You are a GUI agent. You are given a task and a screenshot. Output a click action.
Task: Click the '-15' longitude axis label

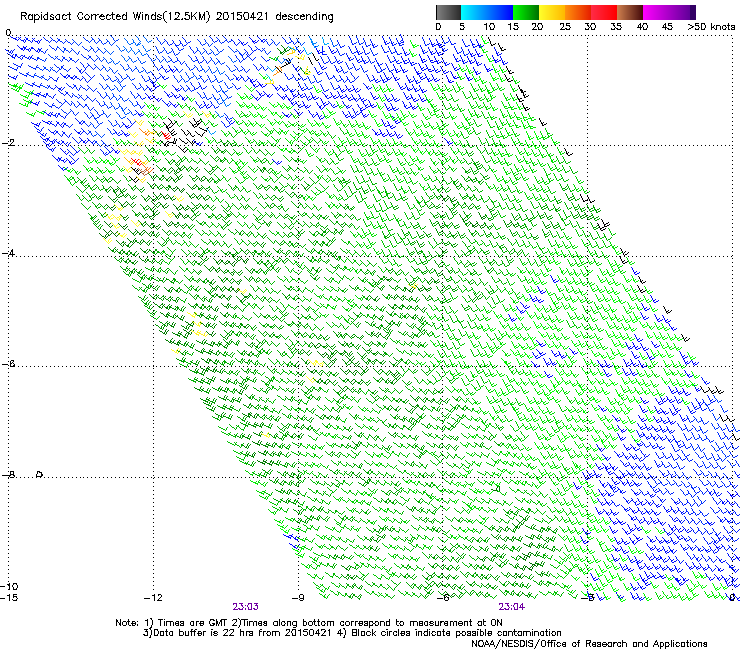tap(9, 597)
